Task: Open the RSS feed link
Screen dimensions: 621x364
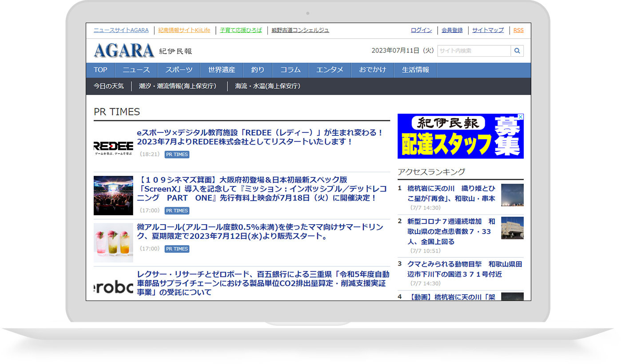Action: coord(518,30)
